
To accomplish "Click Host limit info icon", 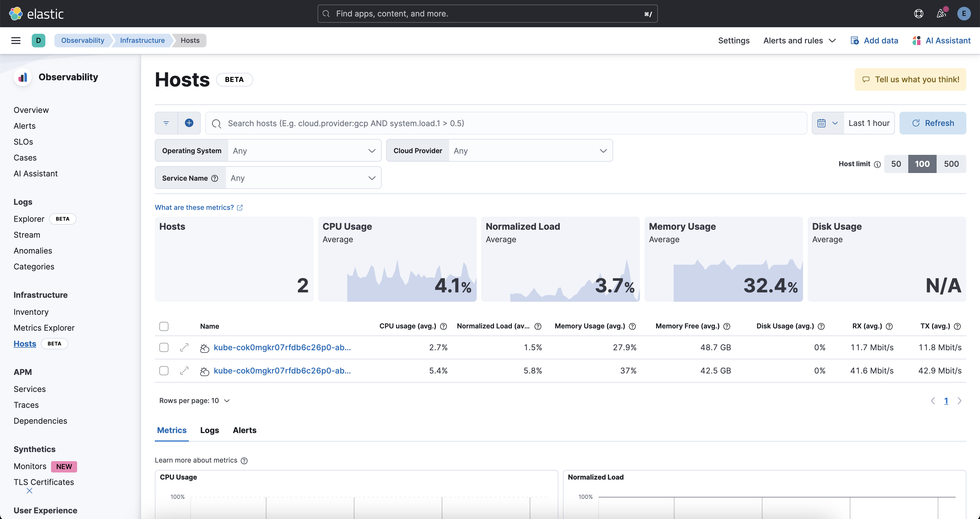I will click(x=877, y=164).
